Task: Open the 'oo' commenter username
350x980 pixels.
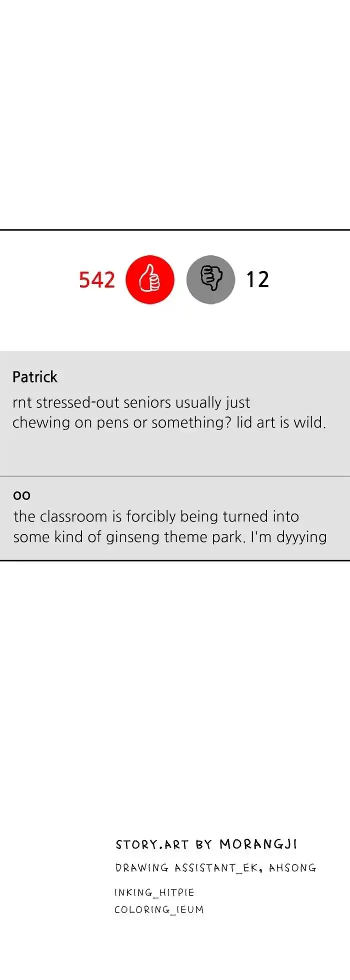Action: pyautogui.click(x=21, y=495)
